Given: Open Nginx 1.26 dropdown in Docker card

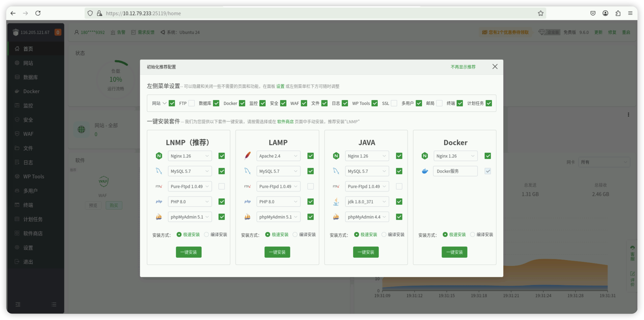Looking at the screenshot, I should click(456, 156).
